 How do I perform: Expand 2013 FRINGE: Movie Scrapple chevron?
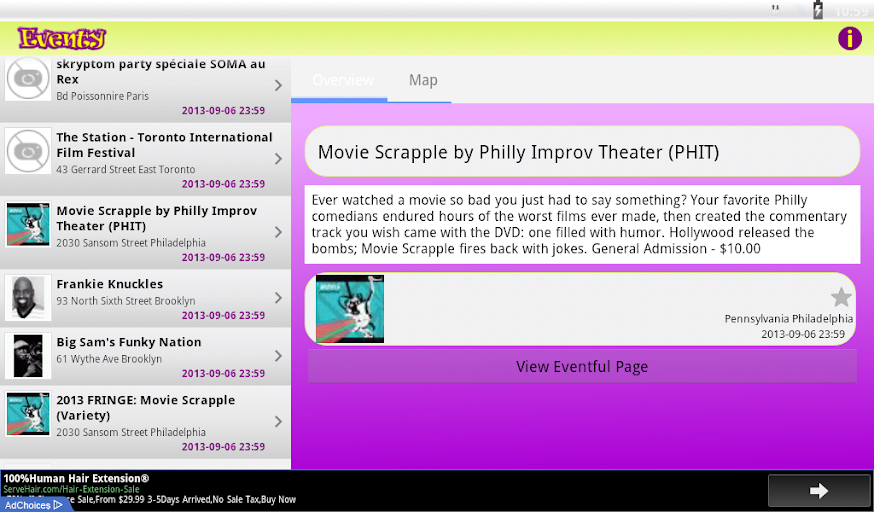click(x=278, y=422)
